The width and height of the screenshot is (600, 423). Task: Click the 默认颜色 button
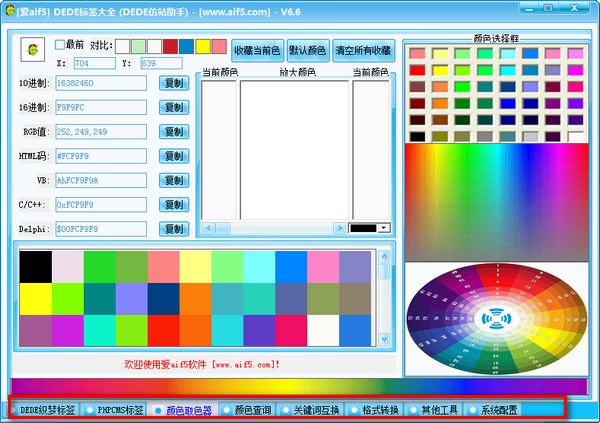click(308, 50)
